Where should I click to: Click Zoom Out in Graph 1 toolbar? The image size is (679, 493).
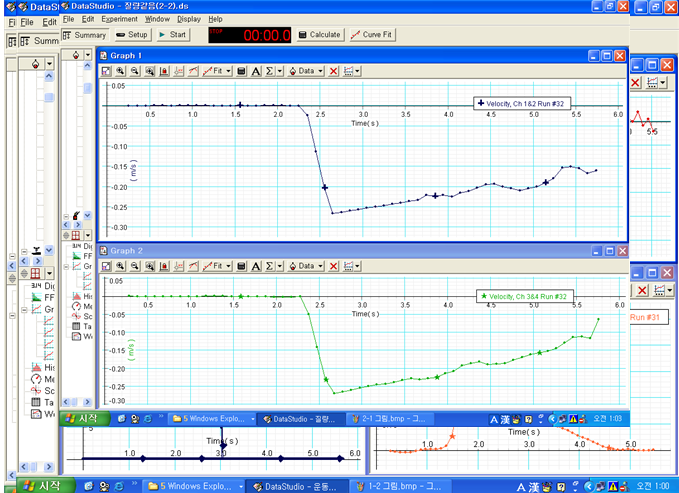coord(135,71)
